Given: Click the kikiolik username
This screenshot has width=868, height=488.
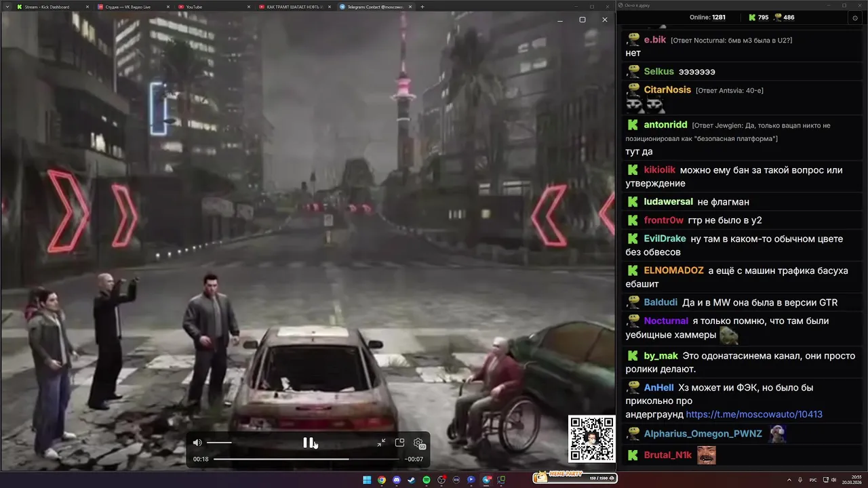Looking at the screenshot, I should [660, 170].
